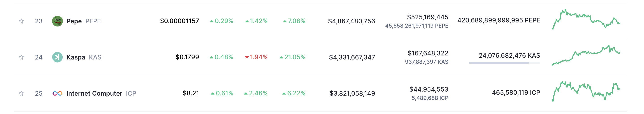The height and width of the screenshot is (114, 644).
Task: Open the Internet Computer name link
Action: (94, 93)
